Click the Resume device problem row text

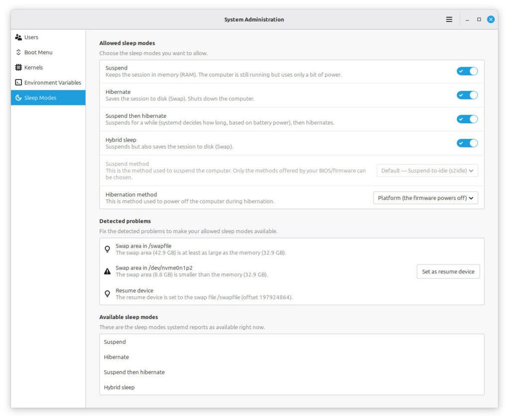pyautogui.click(x=134, y=290)
